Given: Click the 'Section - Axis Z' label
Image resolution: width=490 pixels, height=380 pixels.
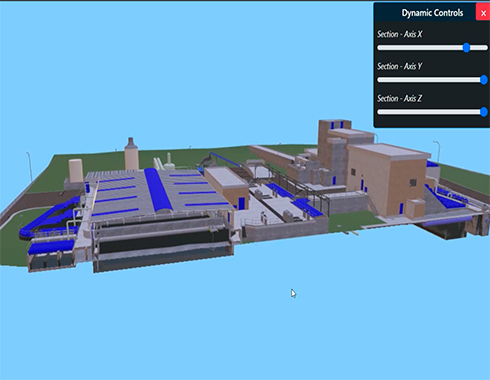Looking at the screenshot, I should pyautogui.click(x=400, y=99).
